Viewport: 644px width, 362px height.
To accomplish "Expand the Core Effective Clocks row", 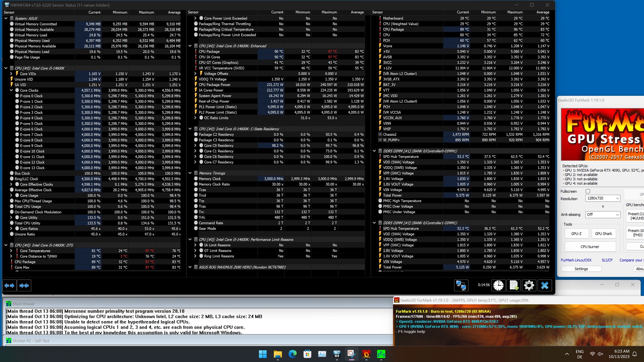I will click(x=11, y=184).
